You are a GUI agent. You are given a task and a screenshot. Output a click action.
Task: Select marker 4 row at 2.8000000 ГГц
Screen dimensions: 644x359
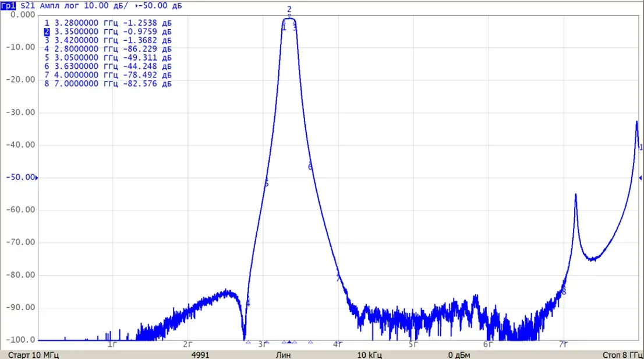coord(108,49)
